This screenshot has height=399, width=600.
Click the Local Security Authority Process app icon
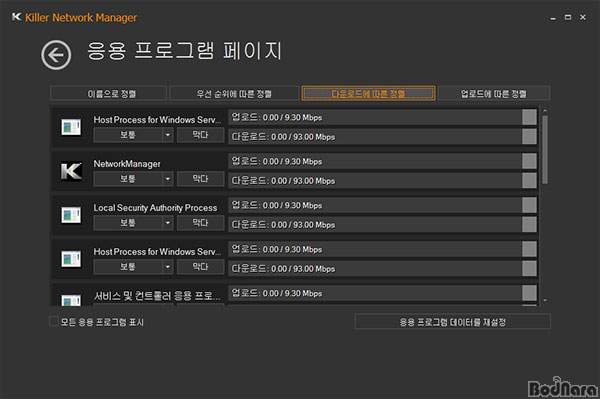tap(71, 215)
